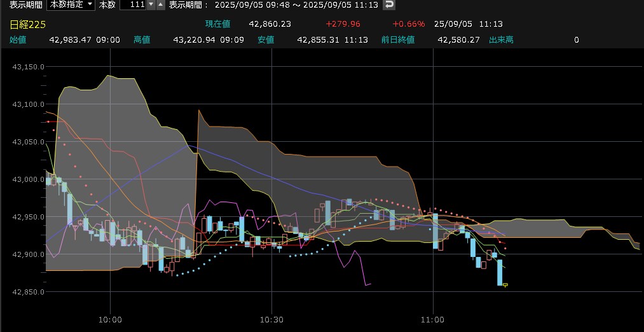The width and height of the screenshot is (644, 332).
Task: Click the 日経225 symbol name
Action: 27,25
